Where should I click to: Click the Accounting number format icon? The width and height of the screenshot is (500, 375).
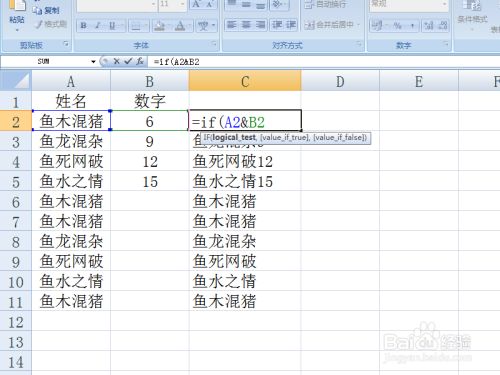pyautogui.click(x=377, y=25)
